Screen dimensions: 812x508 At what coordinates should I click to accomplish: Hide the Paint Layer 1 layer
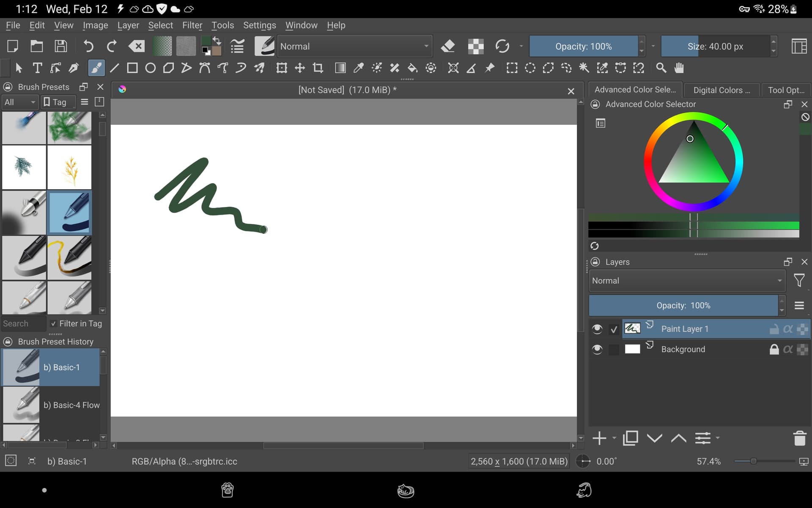[x=598, y=329]
